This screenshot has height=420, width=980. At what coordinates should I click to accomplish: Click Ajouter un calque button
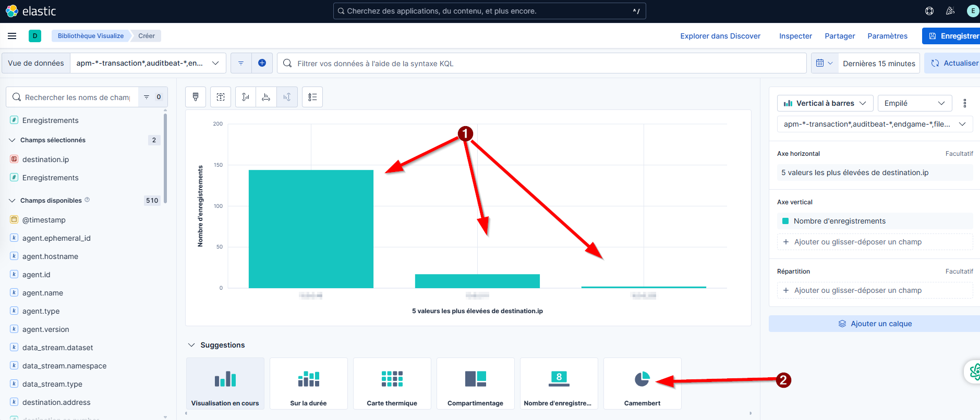pos(875,324)
